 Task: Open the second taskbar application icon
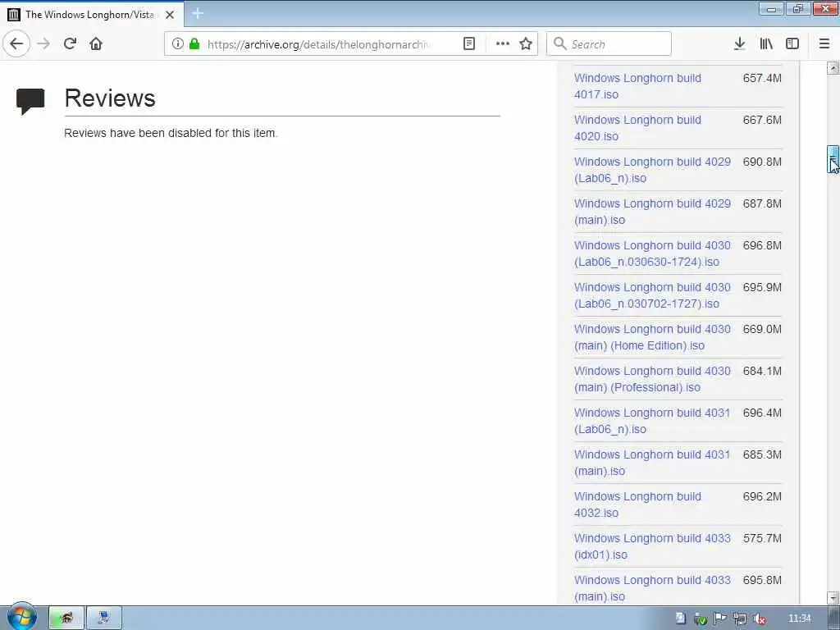coord(104,618)
